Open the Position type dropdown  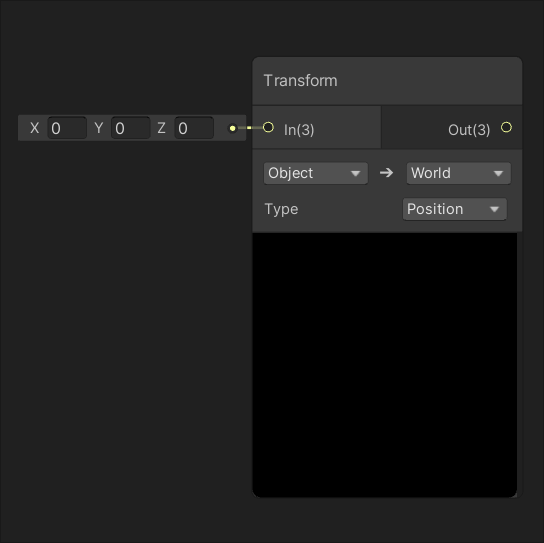point(454,209)
